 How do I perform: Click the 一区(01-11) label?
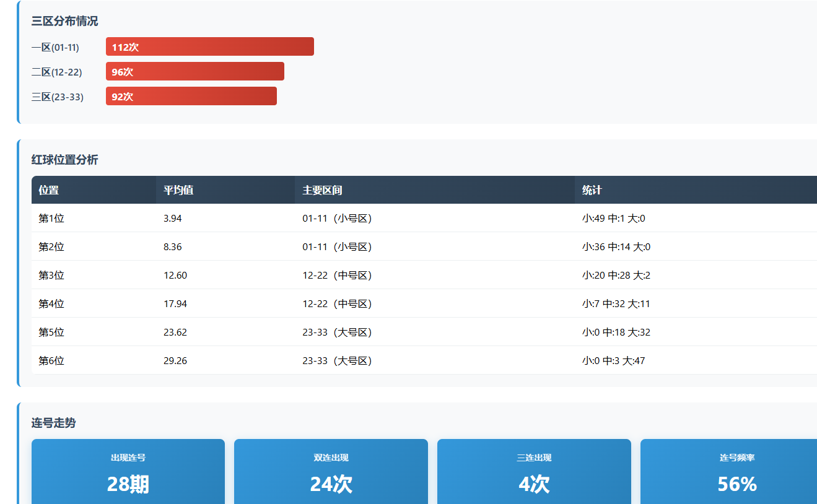56,47
